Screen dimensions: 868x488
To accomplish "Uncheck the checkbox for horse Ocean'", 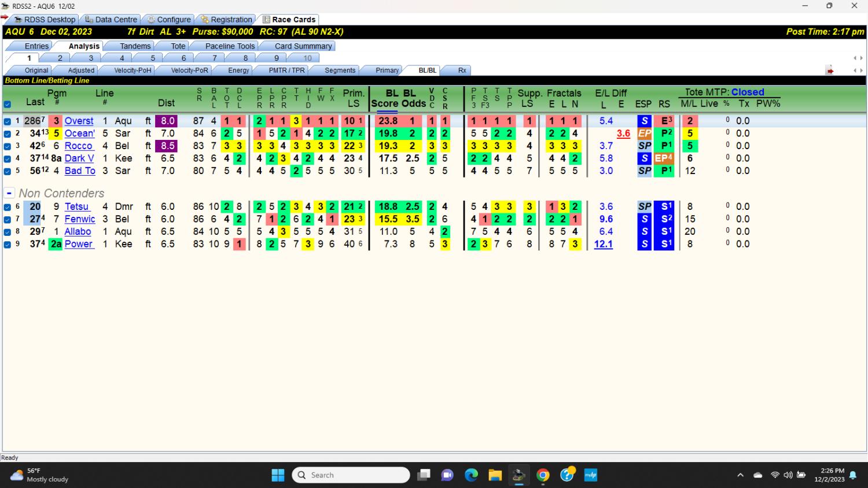I will click(x=7, y=134).
